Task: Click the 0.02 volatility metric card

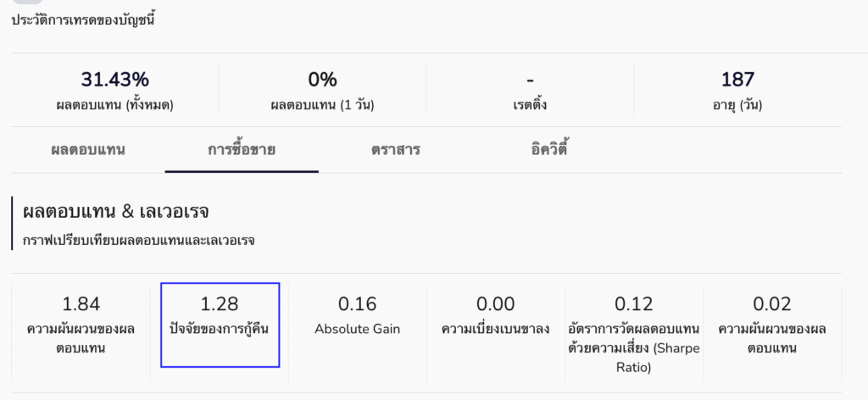Action: 772,325
